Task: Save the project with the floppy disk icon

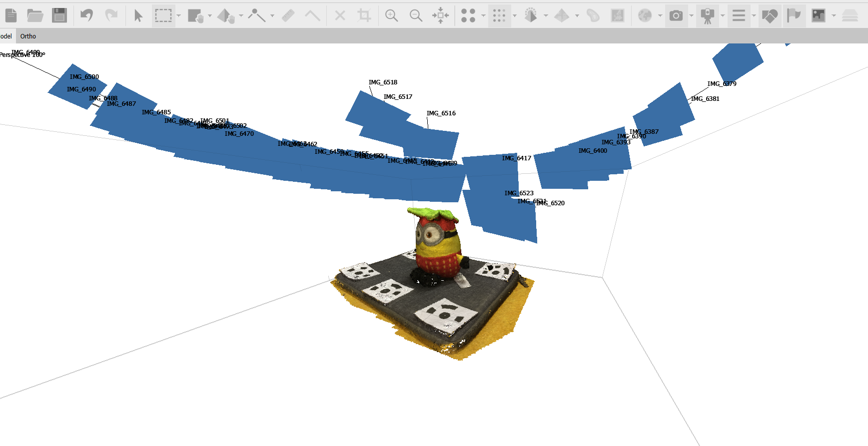Action: [x=59, y=15]
